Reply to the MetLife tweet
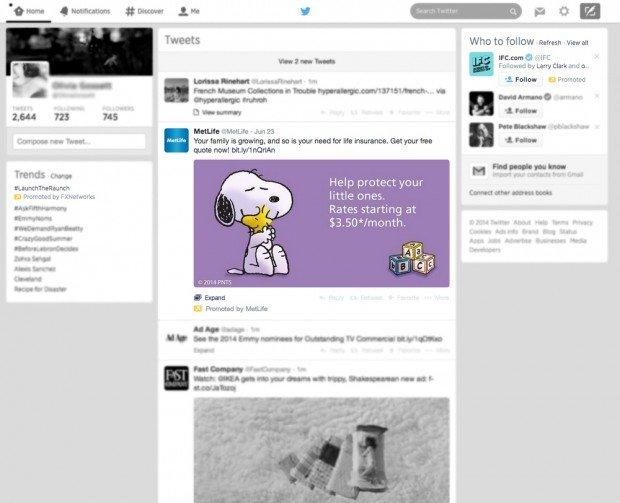This screenshot has width=620, height=503. (332, 297)
